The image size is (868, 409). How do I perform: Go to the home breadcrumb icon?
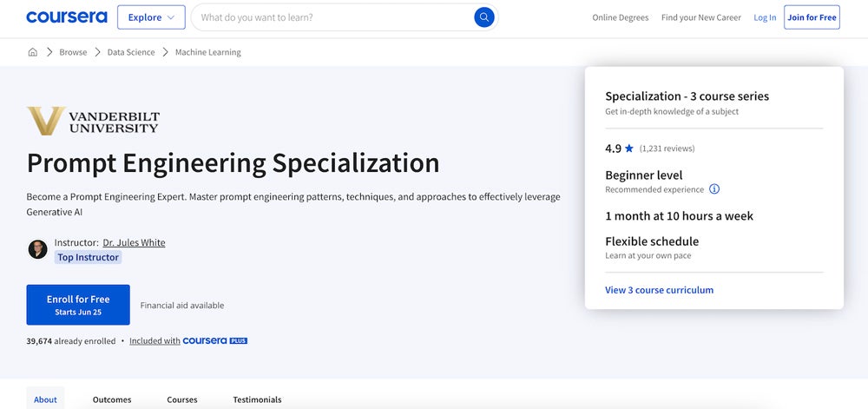(x=33, y=52)
